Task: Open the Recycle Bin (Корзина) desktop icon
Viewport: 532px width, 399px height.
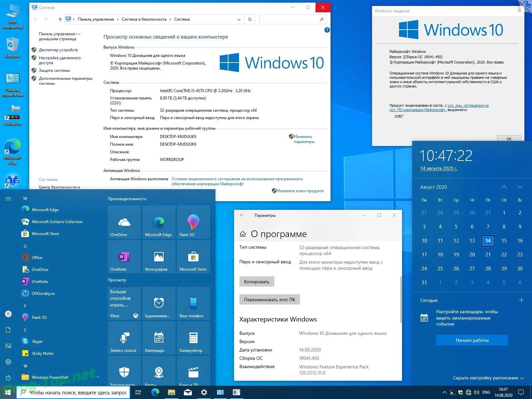Action: [12, 48]
